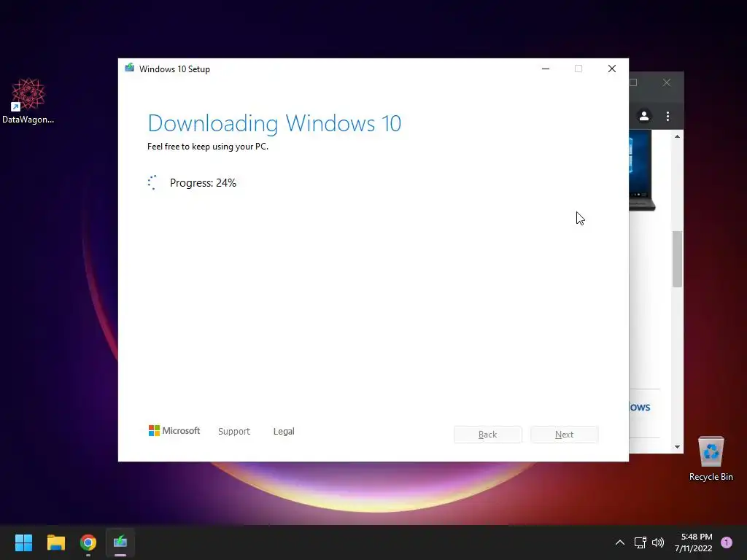
Task: Click the Progress: 24% text
Action: click(203, 183)
